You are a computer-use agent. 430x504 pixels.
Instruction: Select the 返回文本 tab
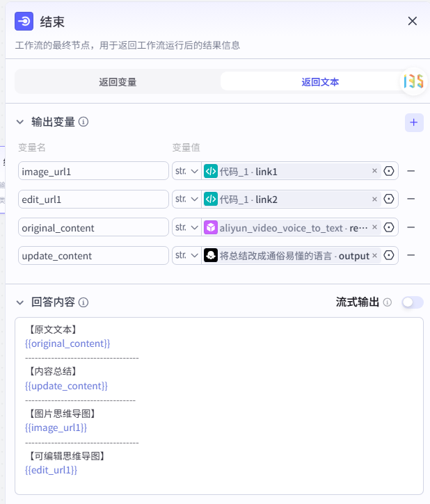click(320, 82)
